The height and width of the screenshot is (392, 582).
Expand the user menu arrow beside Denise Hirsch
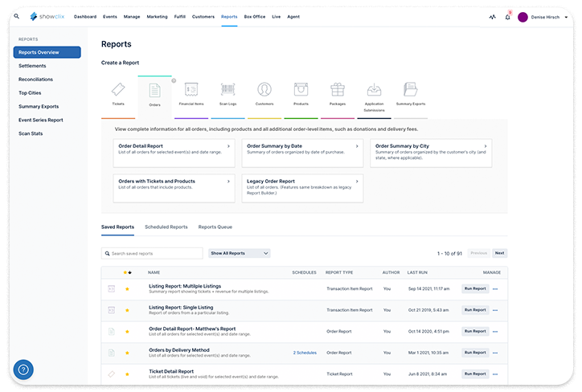pyautogui.click(x=566, y=17)
